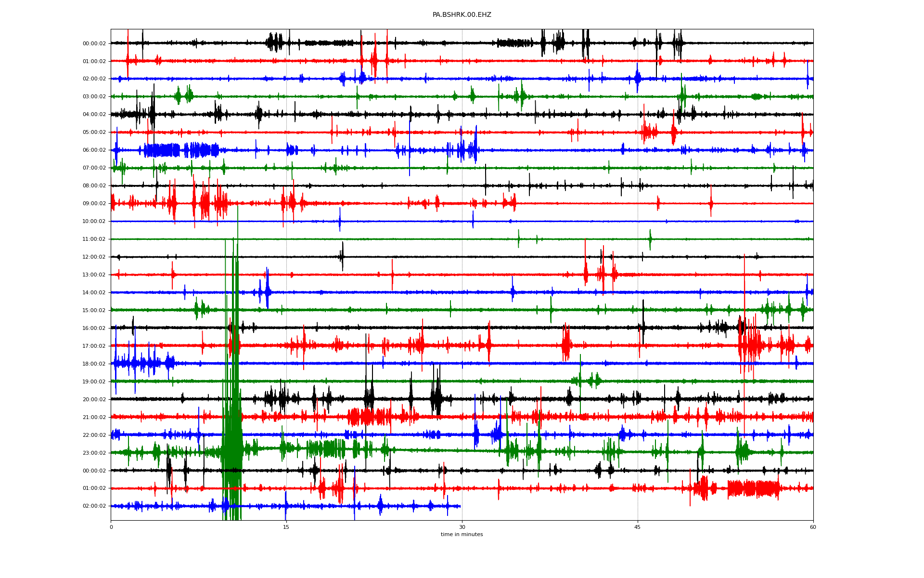
Task: Click the 14:00:02 row time label
Action: [94, 293]
